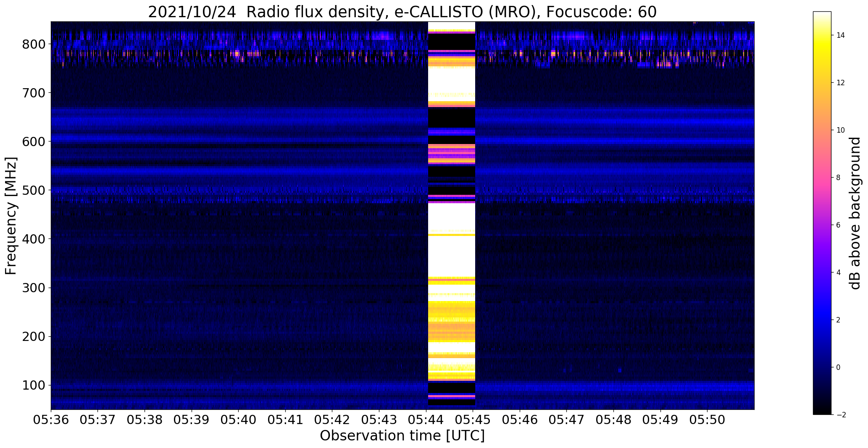868x448 pixels.
Task: Click the colorbar tick value 10
Action: 841,130
